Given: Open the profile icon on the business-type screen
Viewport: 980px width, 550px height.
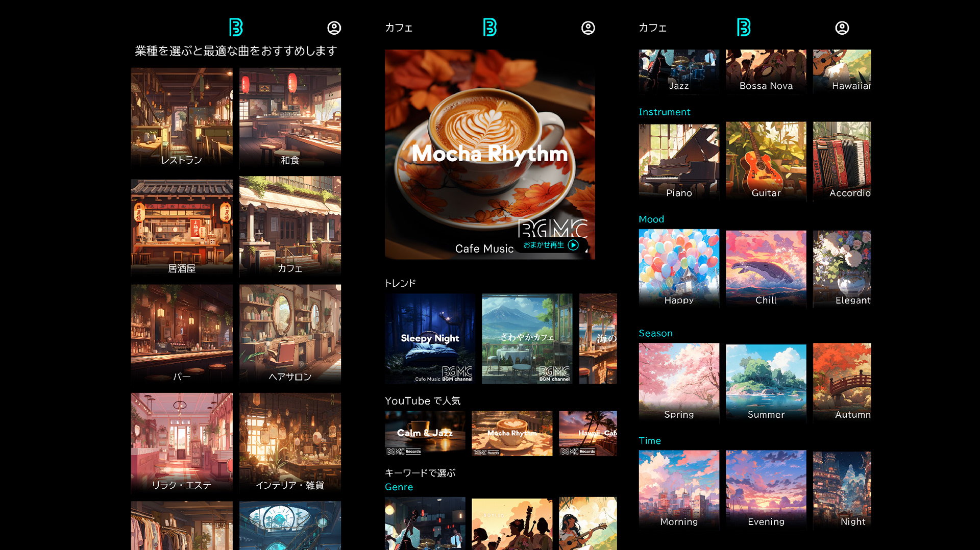Looking at the screenshot, I should click(334, 28).
